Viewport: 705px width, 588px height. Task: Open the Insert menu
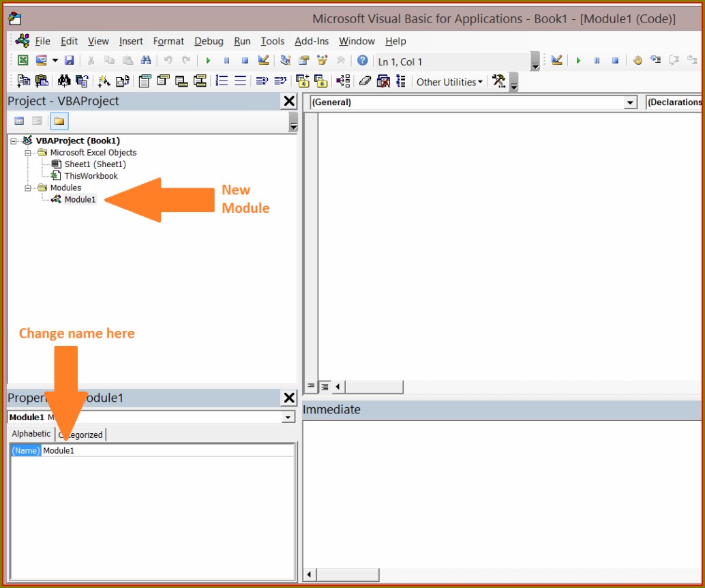131,42
